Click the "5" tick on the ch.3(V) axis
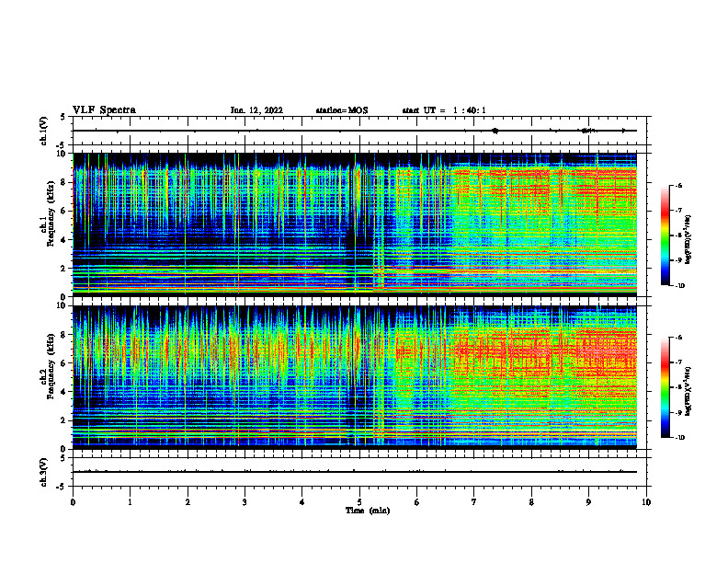This screenshot has width=728, height=563. 63,458
